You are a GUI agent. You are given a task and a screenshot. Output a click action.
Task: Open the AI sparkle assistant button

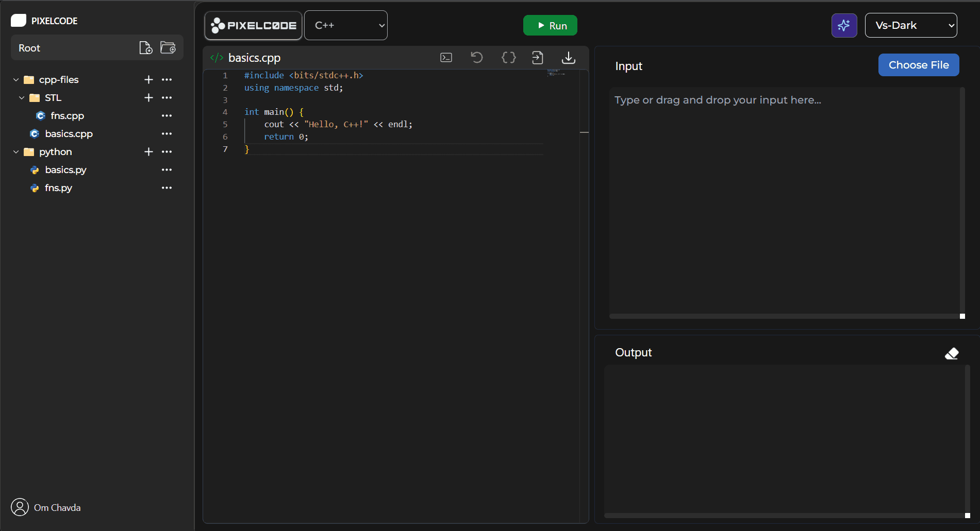point(844,25)
